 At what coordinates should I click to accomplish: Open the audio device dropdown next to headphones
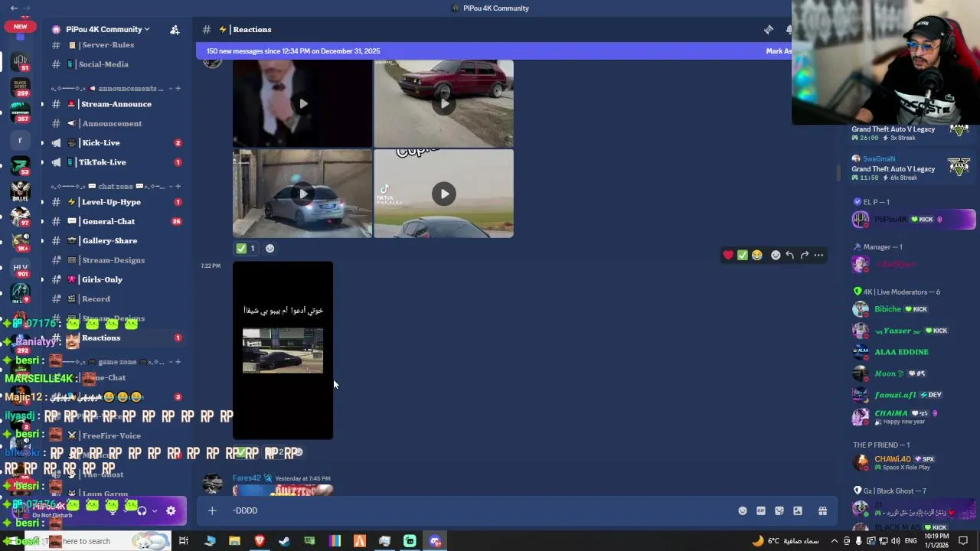[154, 510]
